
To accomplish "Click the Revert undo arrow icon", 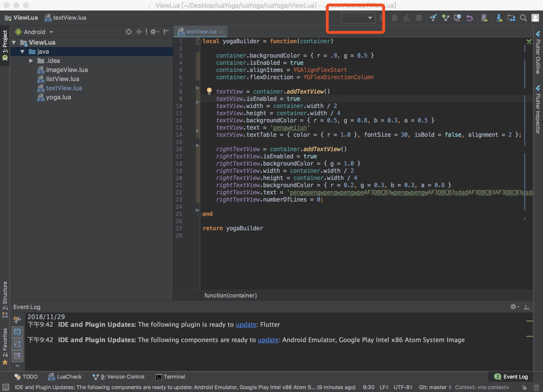I will (470, 18).
